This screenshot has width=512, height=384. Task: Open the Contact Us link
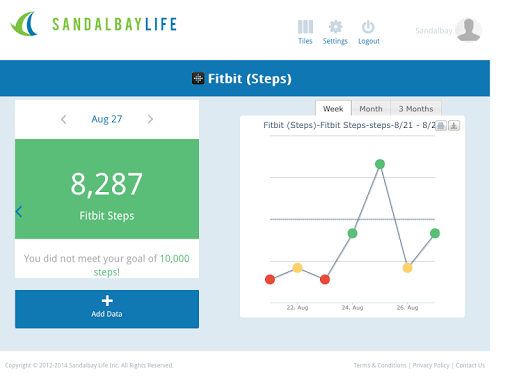click(470, 365)
